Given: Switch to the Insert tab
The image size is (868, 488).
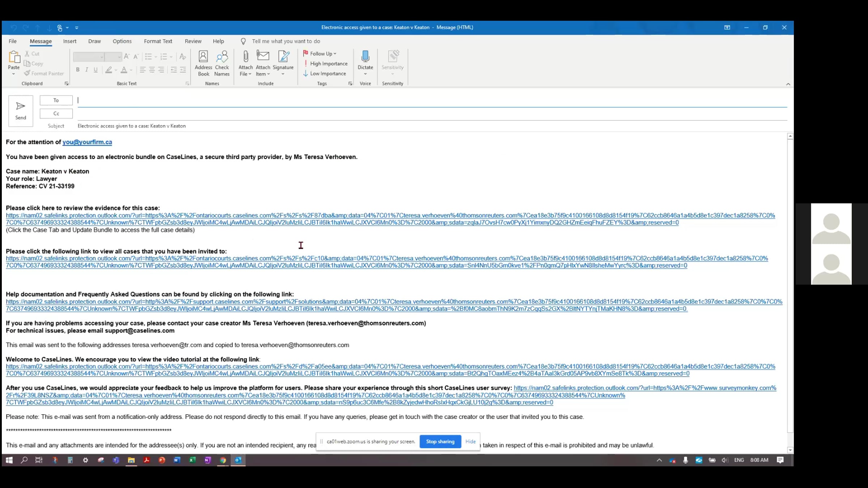Looking at the screenshot, I should pos(70,41).
